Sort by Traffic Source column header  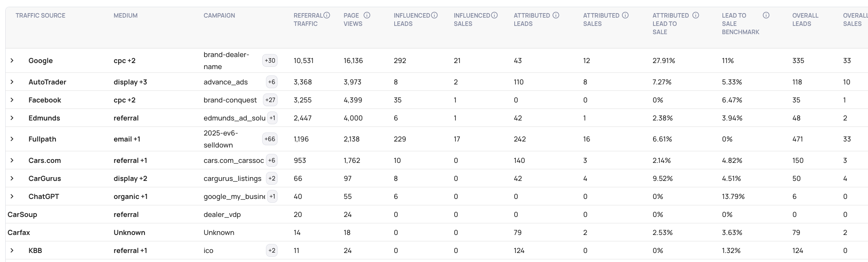pyautogui.click(x=41, y=15)
